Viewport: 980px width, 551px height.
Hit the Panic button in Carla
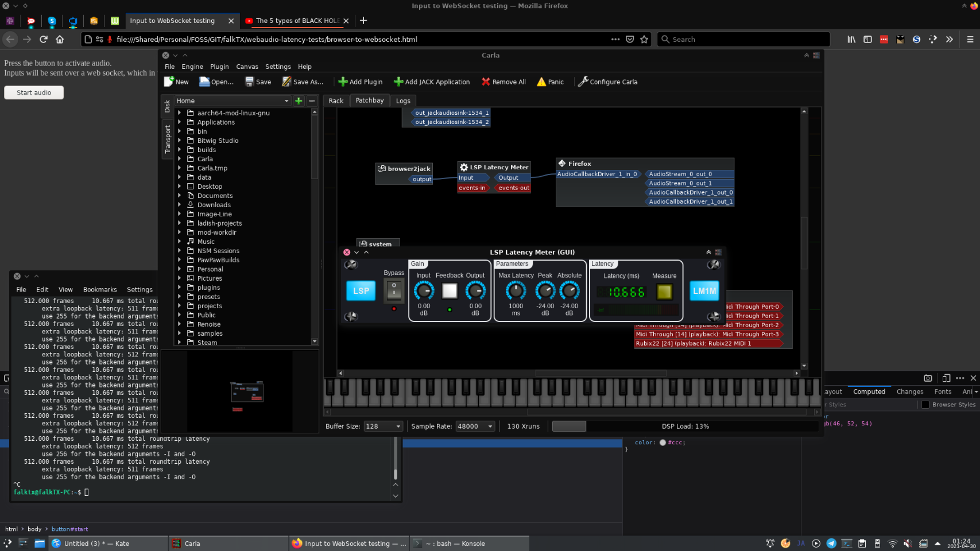(x=550, y=82)
